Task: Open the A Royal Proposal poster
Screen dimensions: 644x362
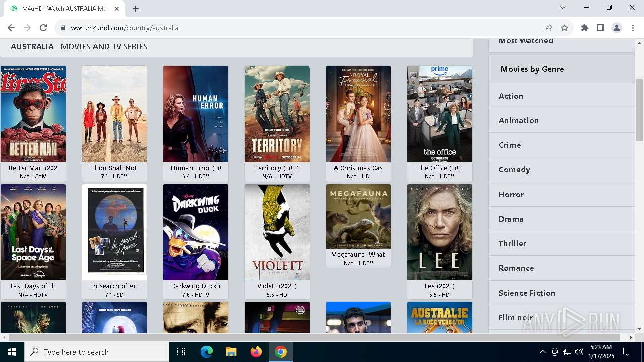Action: [358, 114]
